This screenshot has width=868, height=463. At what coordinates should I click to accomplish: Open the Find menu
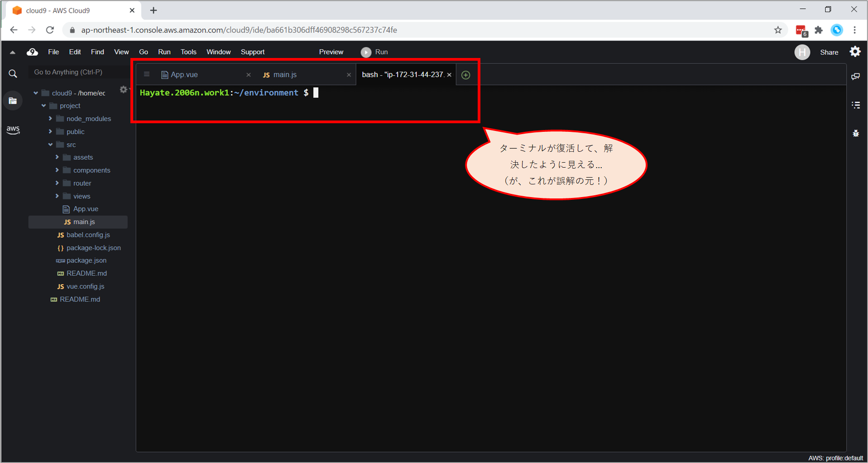[x=97, y=52]
